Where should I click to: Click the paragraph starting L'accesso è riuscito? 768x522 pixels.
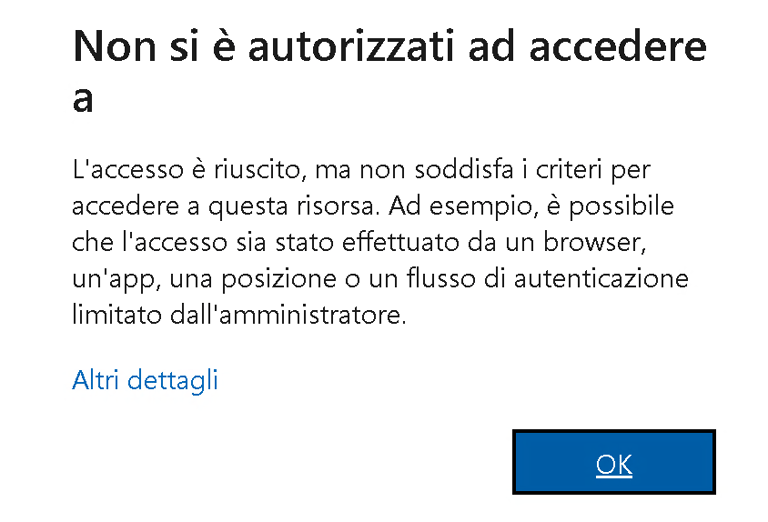380,242
